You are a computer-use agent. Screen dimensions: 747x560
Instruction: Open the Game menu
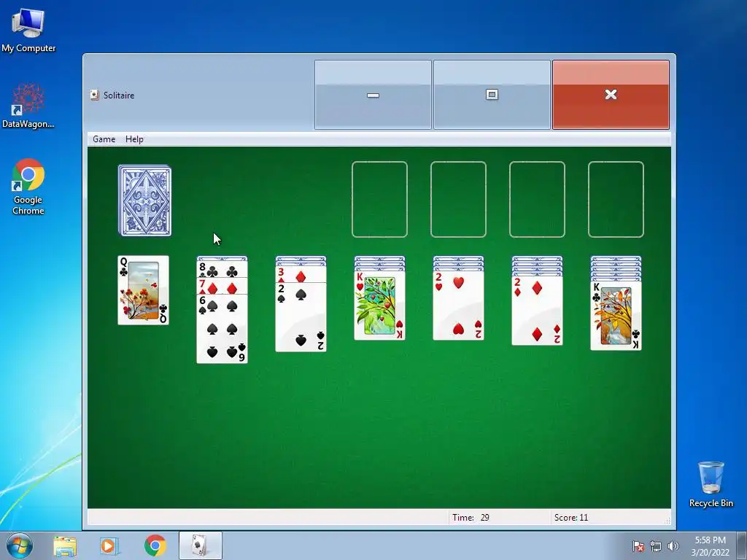pyautogui.click(x=104, y=139)
